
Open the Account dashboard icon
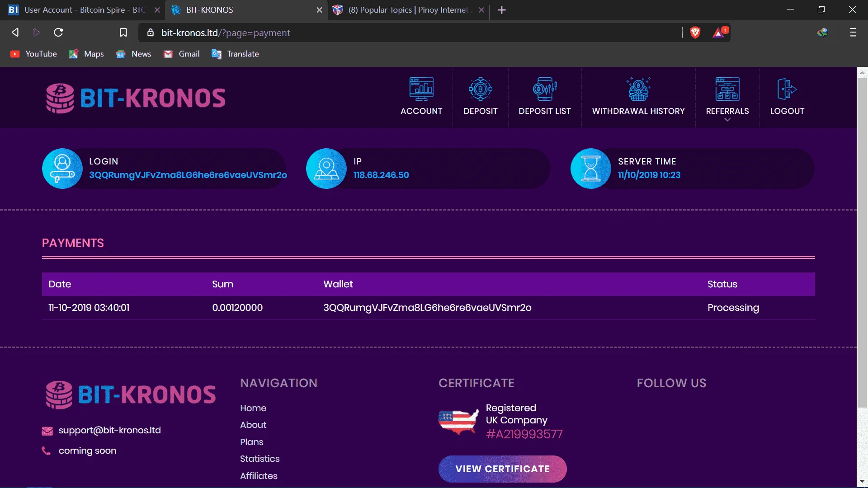[x=421, y=89]
